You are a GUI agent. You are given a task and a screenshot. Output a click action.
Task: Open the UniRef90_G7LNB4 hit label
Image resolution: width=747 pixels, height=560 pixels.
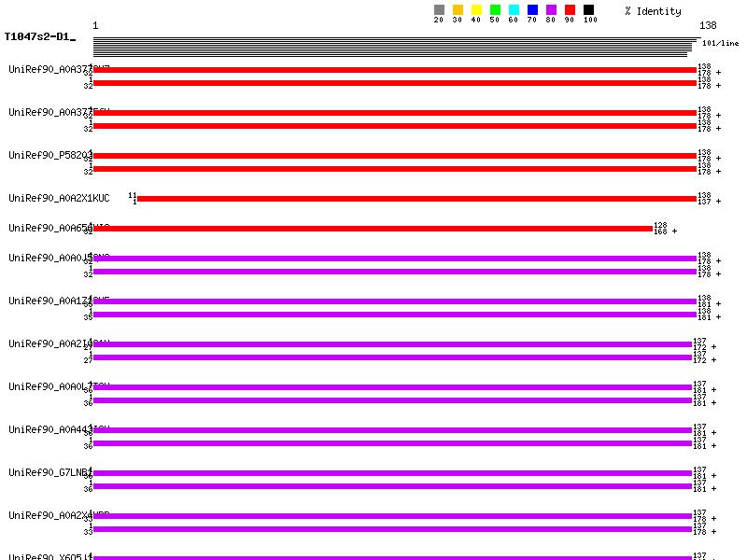click(49, 472)
